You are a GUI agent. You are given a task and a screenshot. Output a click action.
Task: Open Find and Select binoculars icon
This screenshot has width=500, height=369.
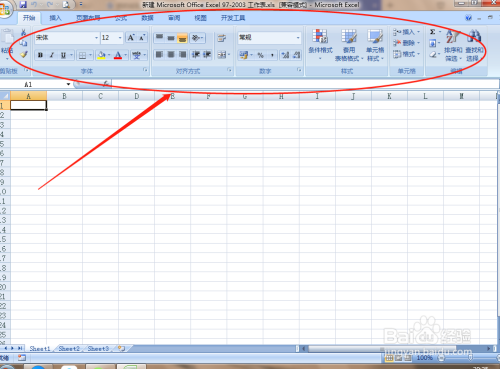click(x=474, y=36)
